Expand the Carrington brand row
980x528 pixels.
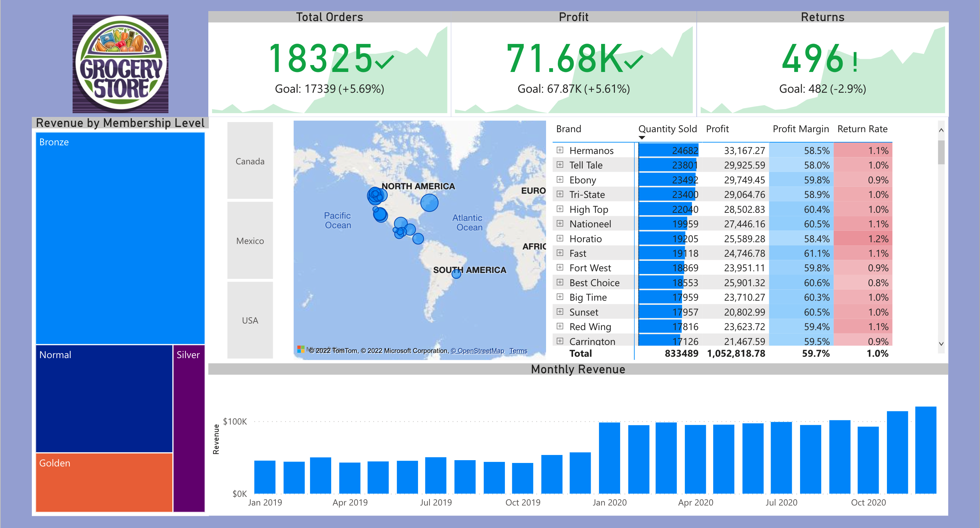(560, 341)
